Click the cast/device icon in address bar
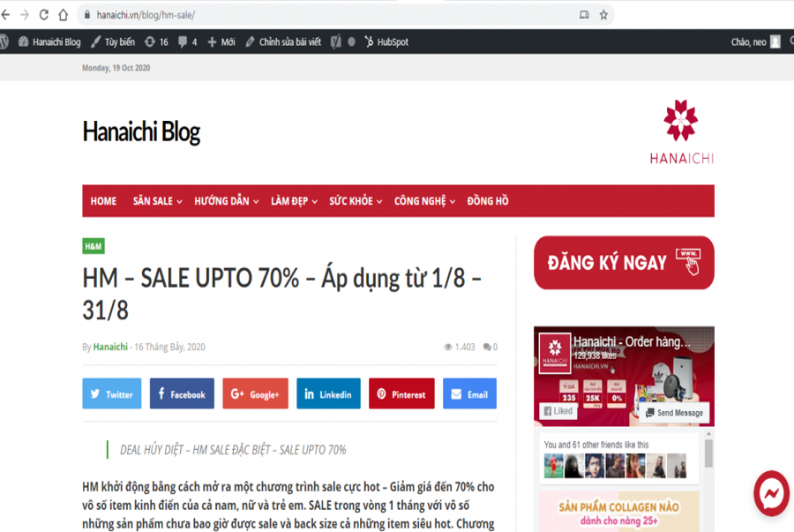This screenshot has height=532, width=794. 584,15
